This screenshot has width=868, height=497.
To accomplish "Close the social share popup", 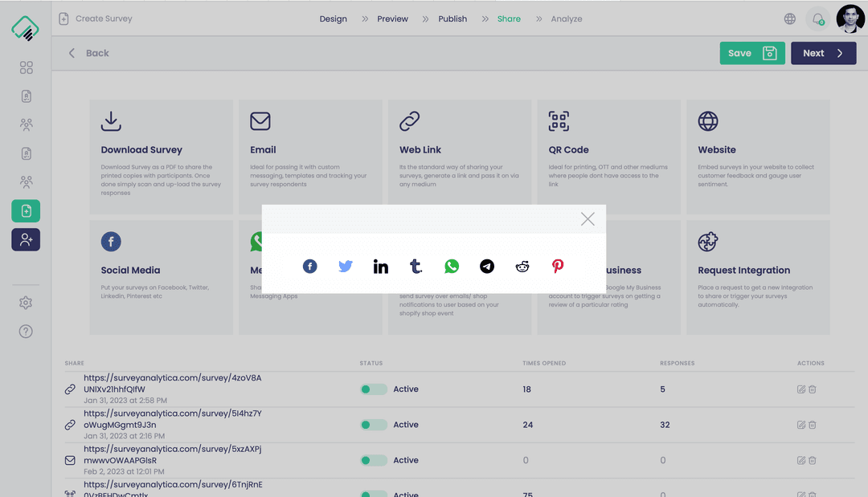I will [x=588, y=219].
